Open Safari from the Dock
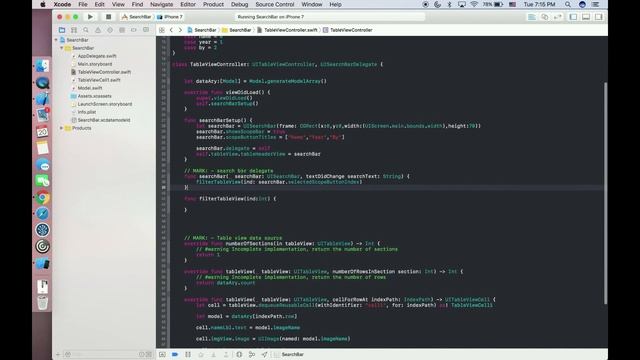This screenshot has width=640, height=360. (42, 213)
